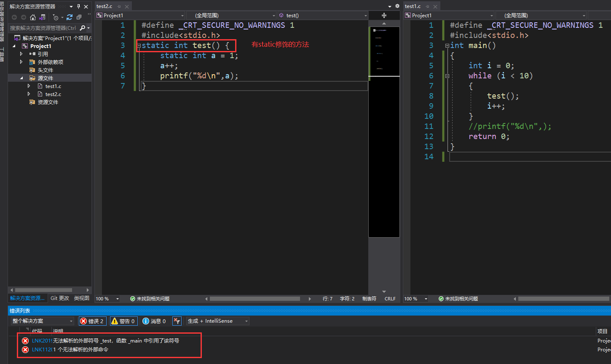The height and width of the screenshot is (364, 611).
Task: Open the test2.c Project1 scope dropdown
Action: (140, 16)
